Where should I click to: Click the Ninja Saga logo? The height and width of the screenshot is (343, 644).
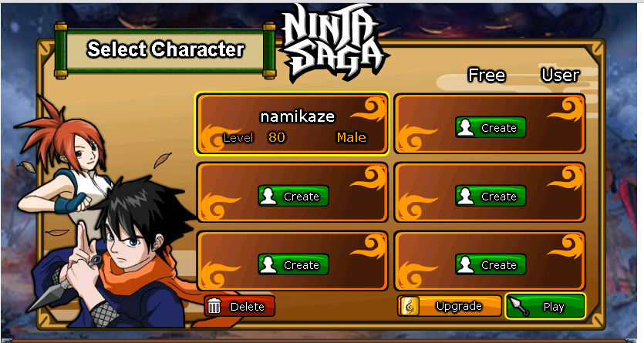tap(333, 42)
